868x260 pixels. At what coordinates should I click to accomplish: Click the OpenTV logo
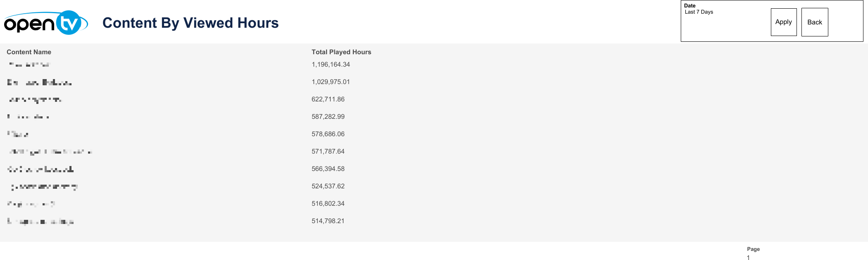pyautogui.click(x=45, y=23)
